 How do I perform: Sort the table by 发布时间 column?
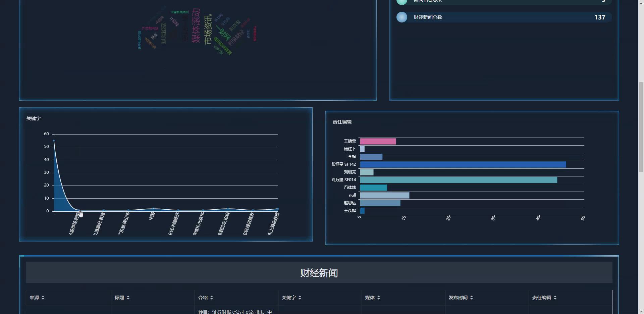pos(472,298)
